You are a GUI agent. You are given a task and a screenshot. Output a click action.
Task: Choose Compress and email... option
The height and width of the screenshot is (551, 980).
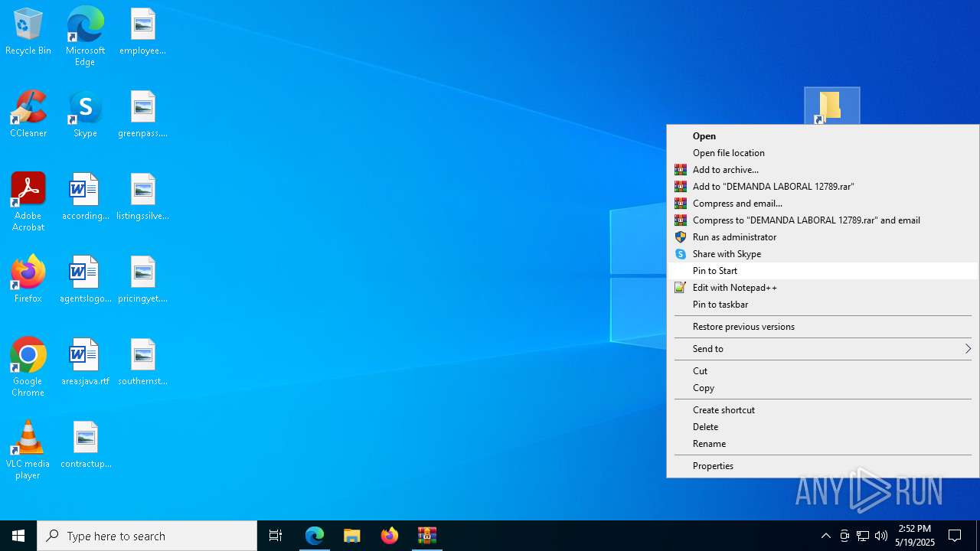[x=823, y=204]
